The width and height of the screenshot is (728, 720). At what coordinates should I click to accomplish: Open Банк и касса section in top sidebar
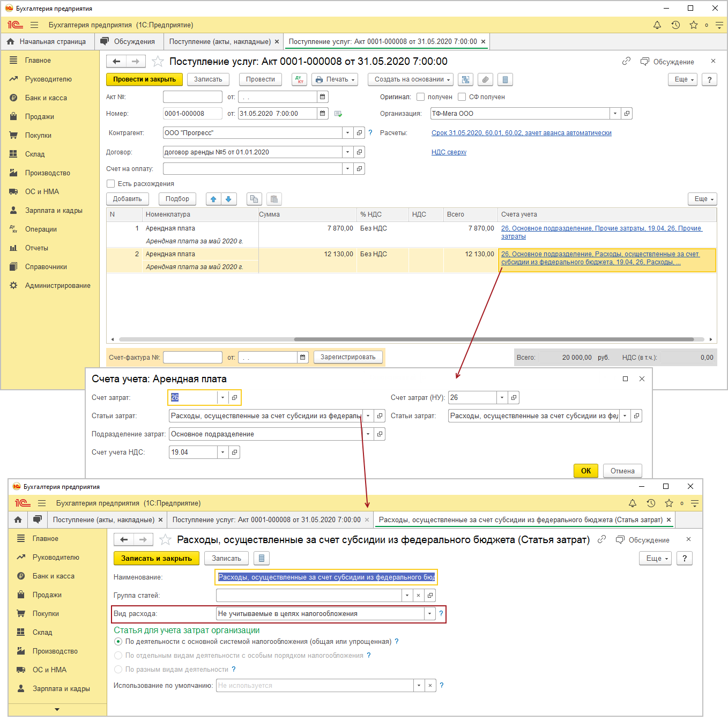coord(46,98)
